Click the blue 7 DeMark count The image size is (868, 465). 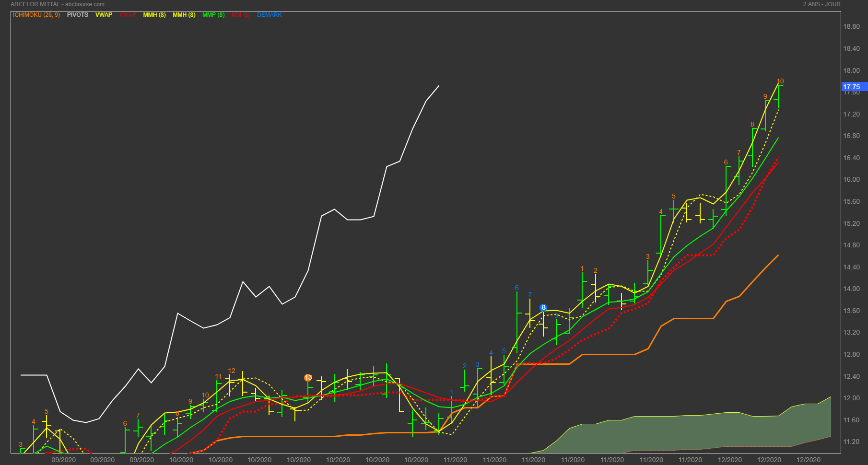530,295
